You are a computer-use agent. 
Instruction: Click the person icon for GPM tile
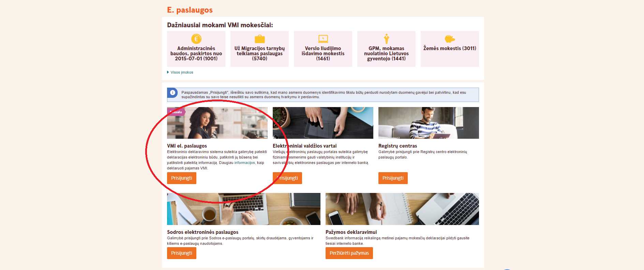coord(386,39)
